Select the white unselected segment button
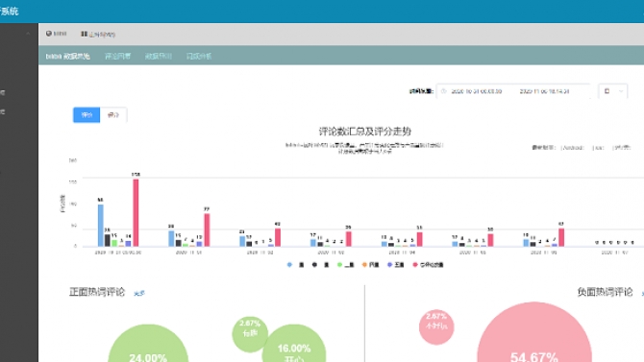 113,115
